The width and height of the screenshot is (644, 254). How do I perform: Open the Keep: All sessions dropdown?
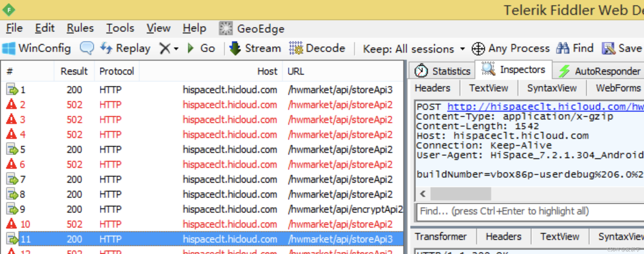pyautogui.click(x=414, y=49)
